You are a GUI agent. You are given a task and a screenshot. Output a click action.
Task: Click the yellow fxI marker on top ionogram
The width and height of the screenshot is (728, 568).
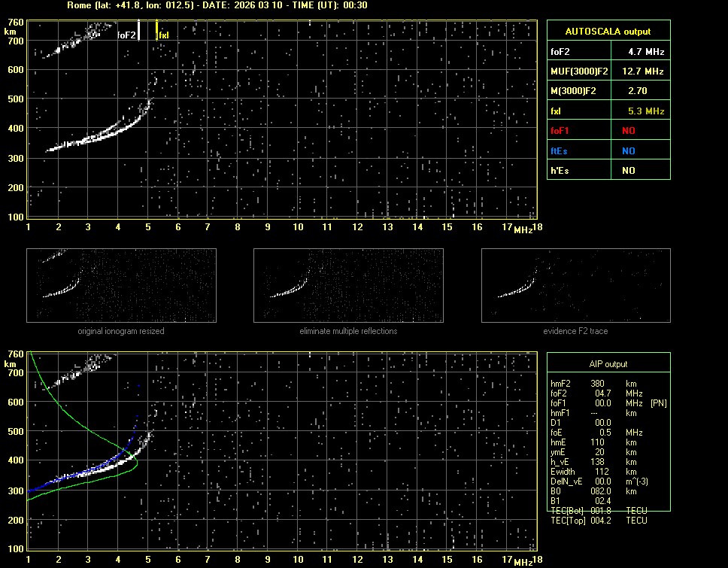point(156,29)
